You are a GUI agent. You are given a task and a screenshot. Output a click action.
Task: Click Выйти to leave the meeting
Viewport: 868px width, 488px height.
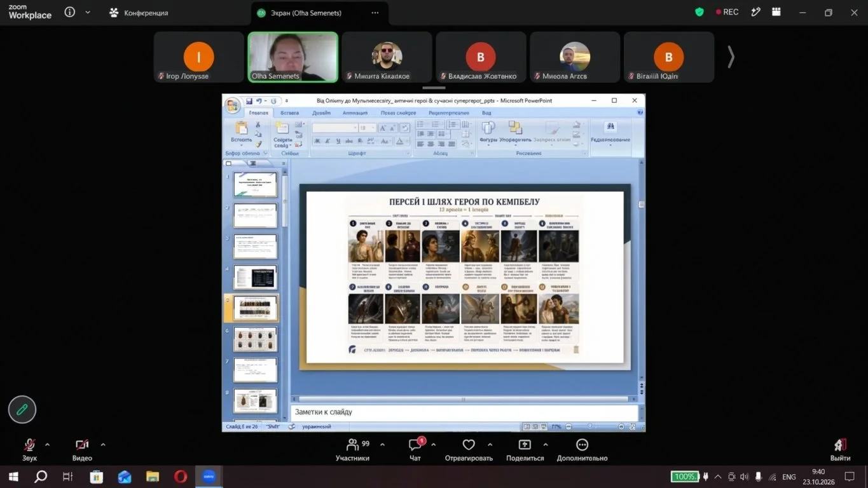(840, 449)
